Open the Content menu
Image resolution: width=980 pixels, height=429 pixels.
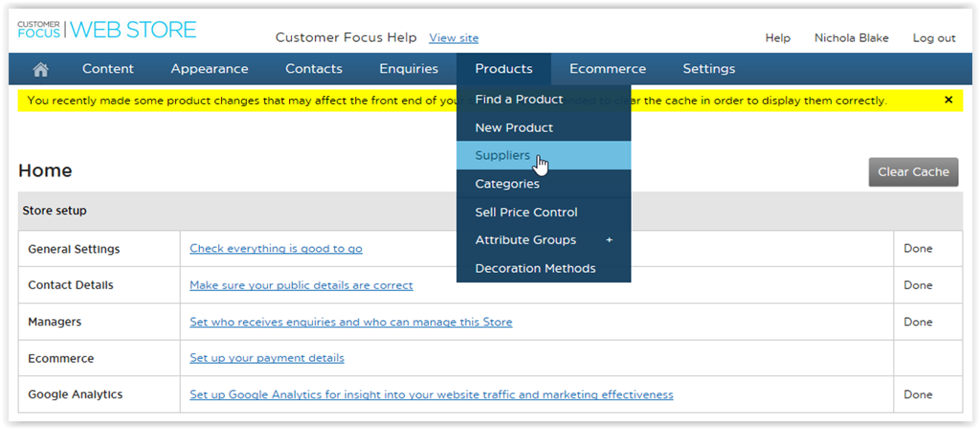(108, 69)
